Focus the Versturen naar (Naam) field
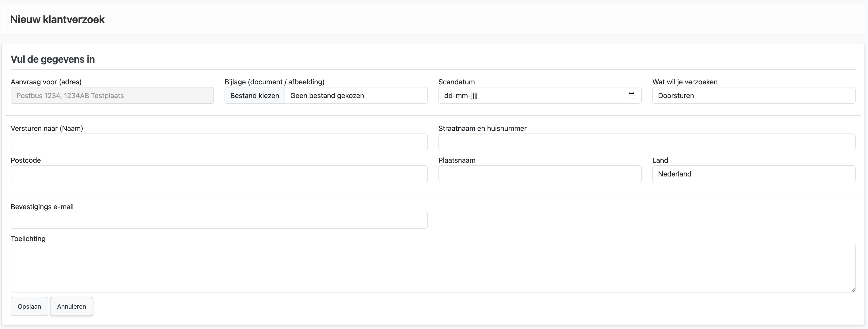Screen dimensions: 868x329 coord(219,142)
